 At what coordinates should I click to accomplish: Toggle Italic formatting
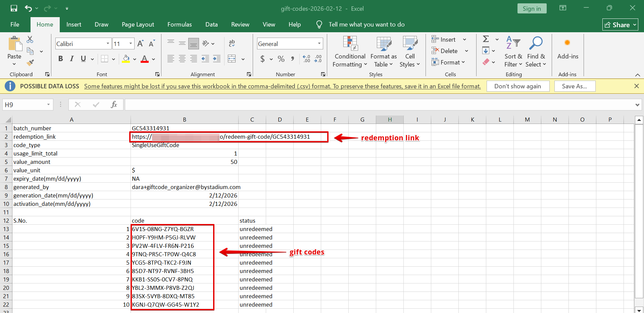coord(72,59)
